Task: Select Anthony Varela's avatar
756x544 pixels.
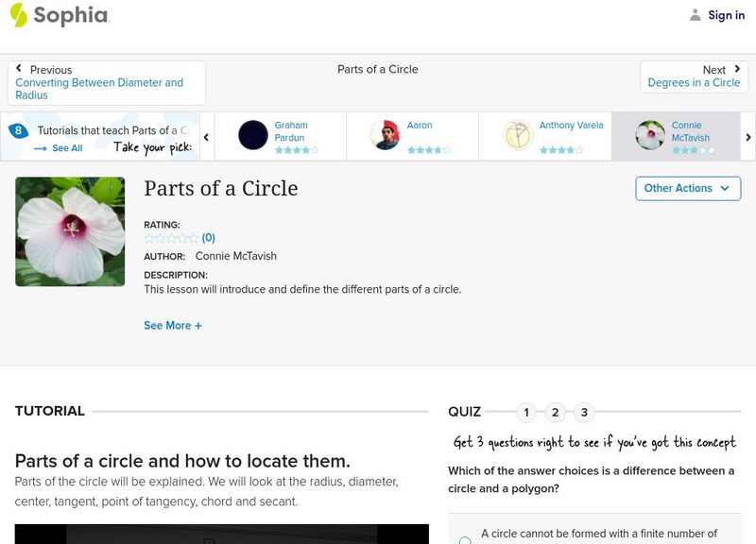Action: [x=518, y=135]
